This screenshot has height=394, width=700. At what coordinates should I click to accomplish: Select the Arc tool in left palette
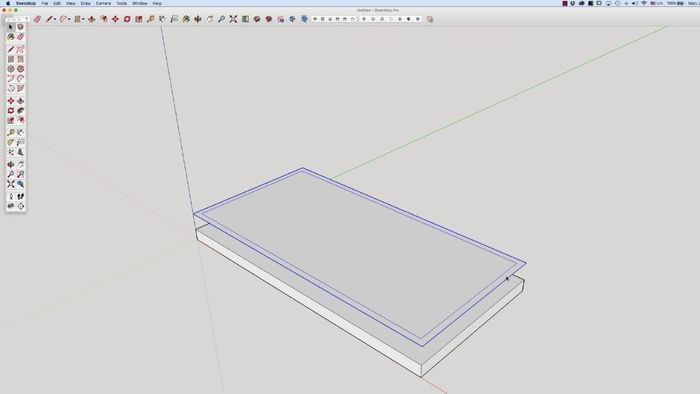pyautogui.click(x=11, y=79)
